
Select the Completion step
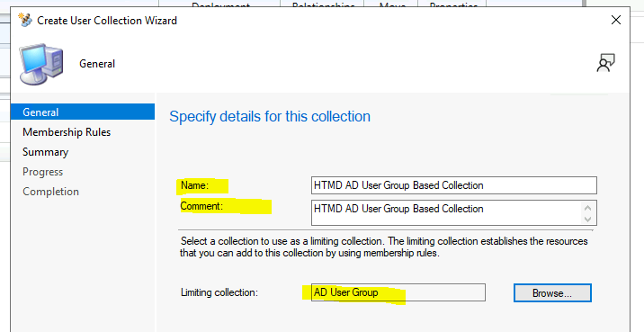tap(50, 192)
